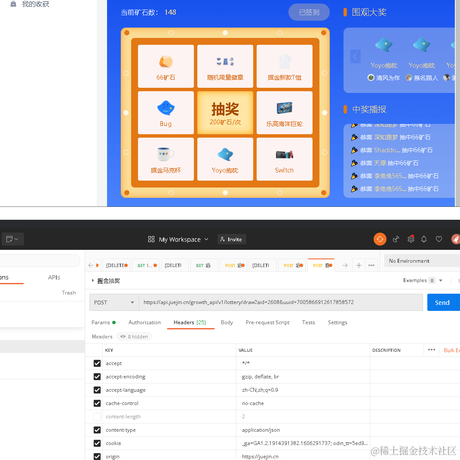
Task: Click the Trash link in sidebar
Action: pos(69,293)
